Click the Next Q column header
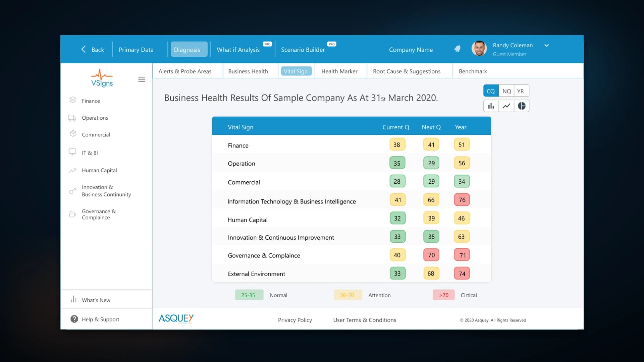This screenshot has width=644, height=362. [431, 127]
